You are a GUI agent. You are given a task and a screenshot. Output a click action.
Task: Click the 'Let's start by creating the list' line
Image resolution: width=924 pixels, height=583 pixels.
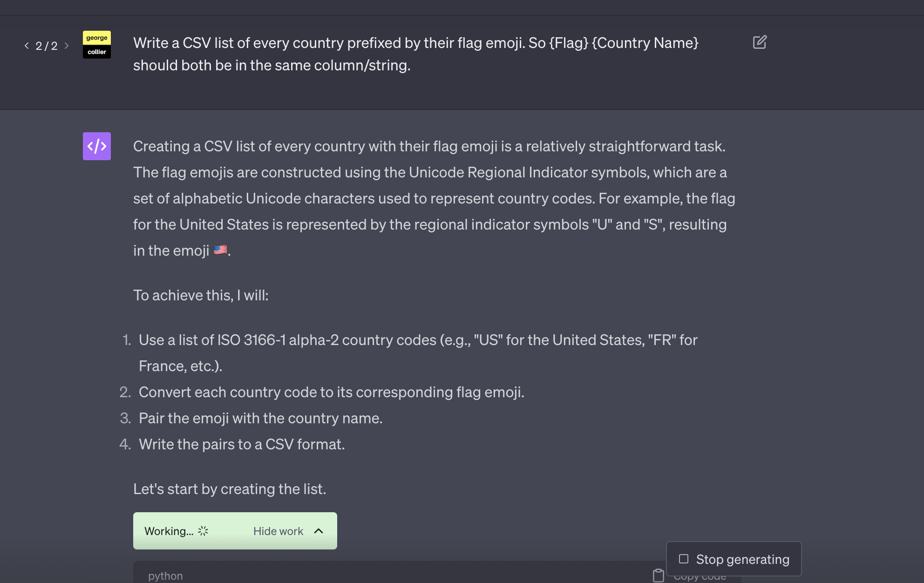coord(230,489)
